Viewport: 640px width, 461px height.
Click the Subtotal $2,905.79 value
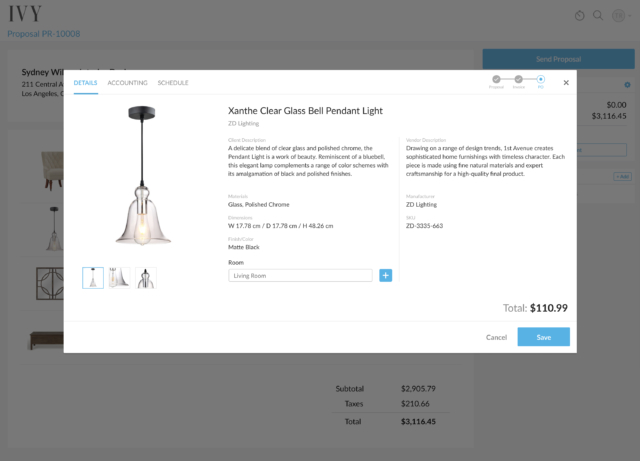point(418,389)
